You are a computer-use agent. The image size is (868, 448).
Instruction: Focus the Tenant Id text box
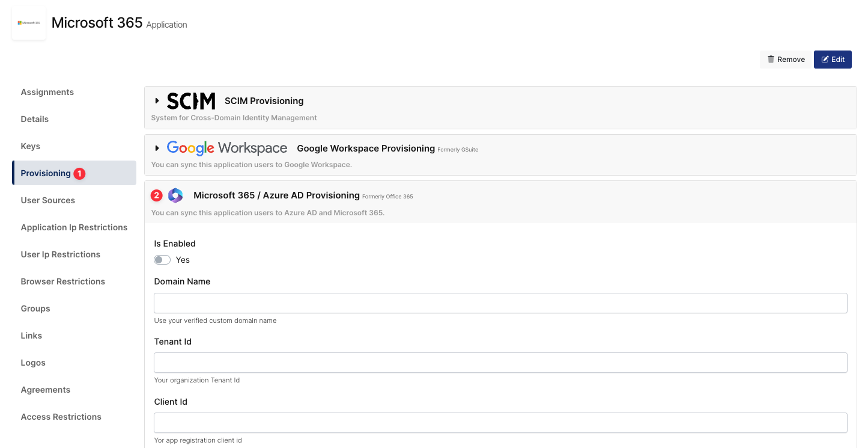point(500,363)
